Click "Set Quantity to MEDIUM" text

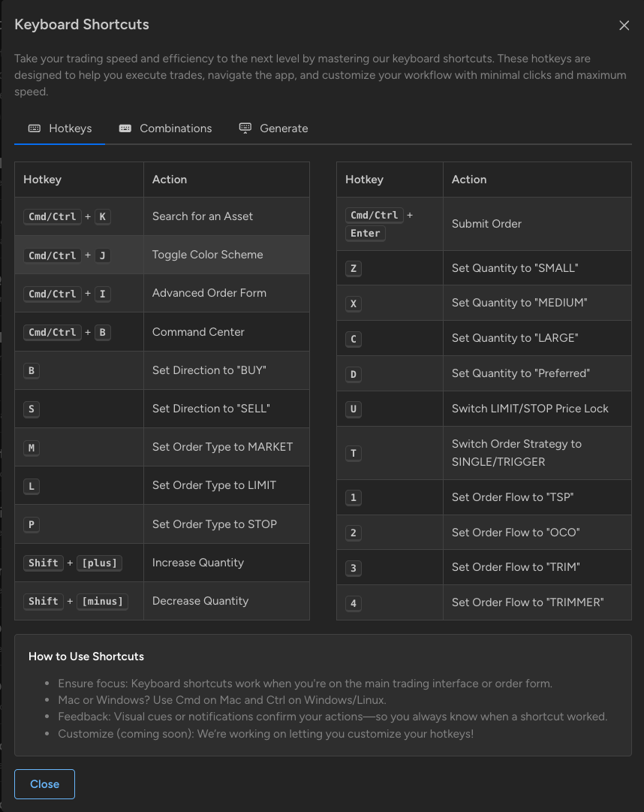(519, 303)
